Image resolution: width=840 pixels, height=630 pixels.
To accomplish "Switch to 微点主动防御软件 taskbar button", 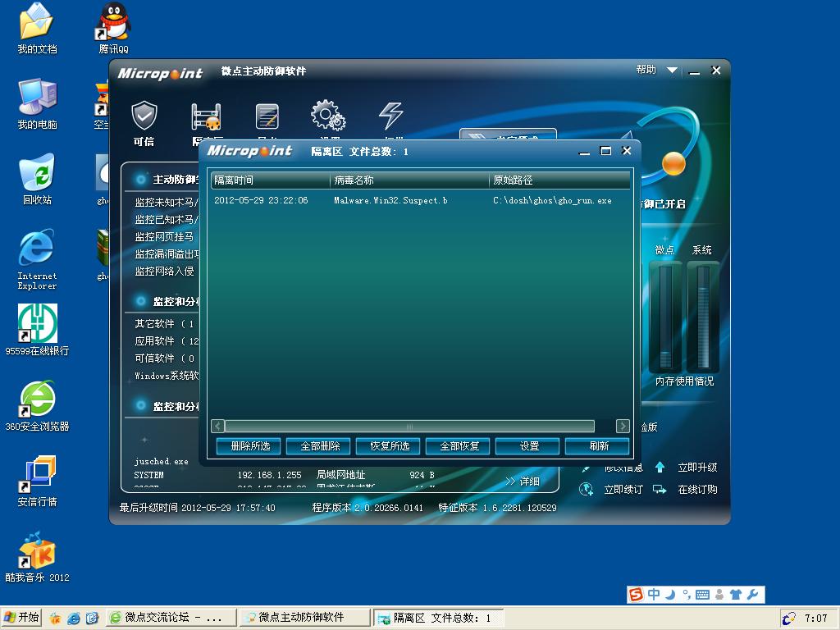I will click(304, 619).
